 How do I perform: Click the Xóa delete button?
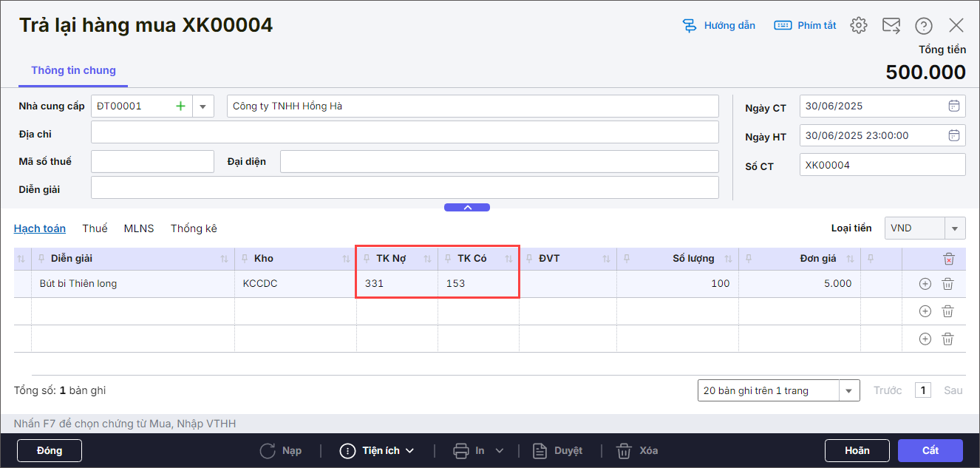637,450
